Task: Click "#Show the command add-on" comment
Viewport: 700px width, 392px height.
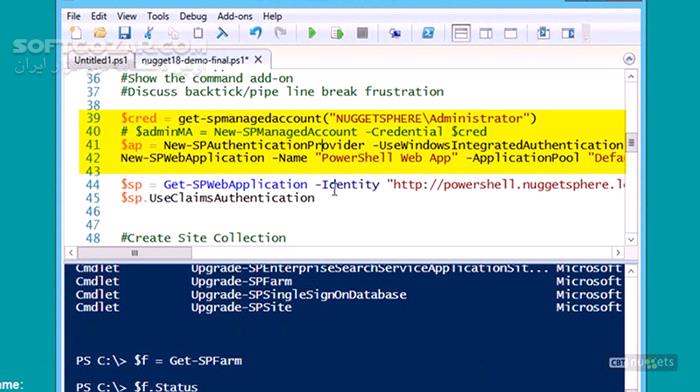Action: click(207, 79)
